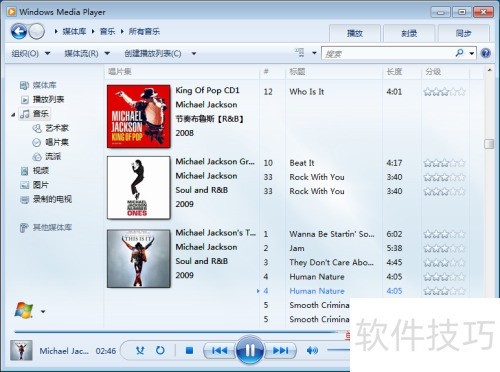This screenshot has width=500, height=372.
Task: Click 媒体库 in the breadcrumb path
Action: (x=74, y=32)
